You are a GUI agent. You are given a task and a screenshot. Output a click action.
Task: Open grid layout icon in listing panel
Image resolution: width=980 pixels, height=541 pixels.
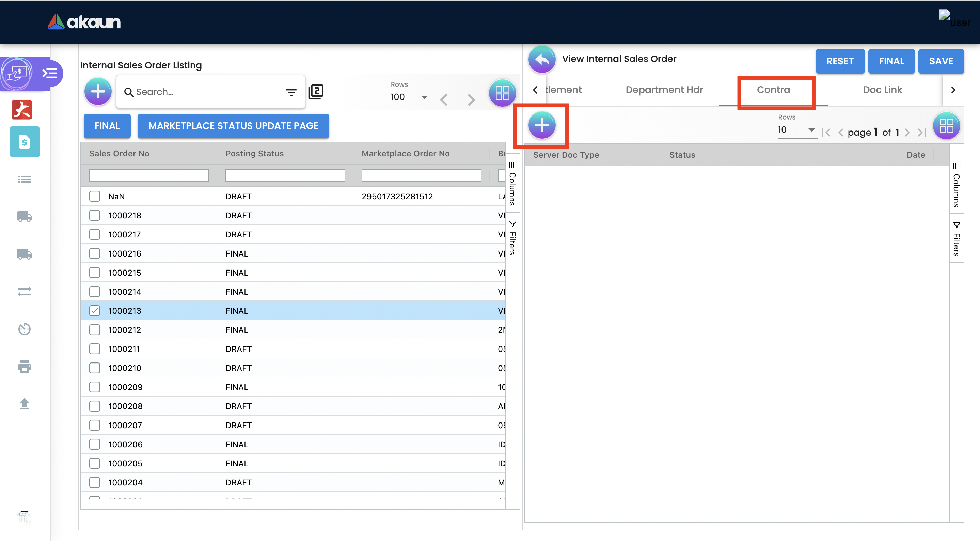[x=502, y=93]
